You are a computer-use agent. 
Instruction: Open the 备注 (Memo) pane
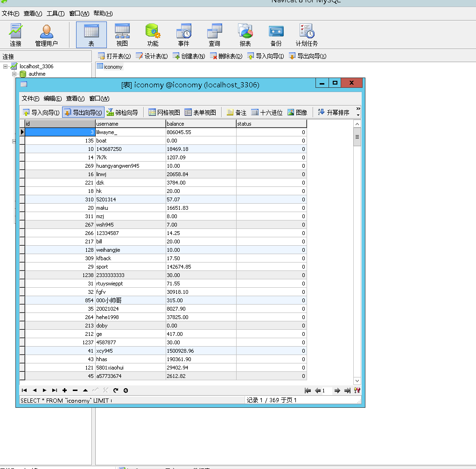coord(237,113)
